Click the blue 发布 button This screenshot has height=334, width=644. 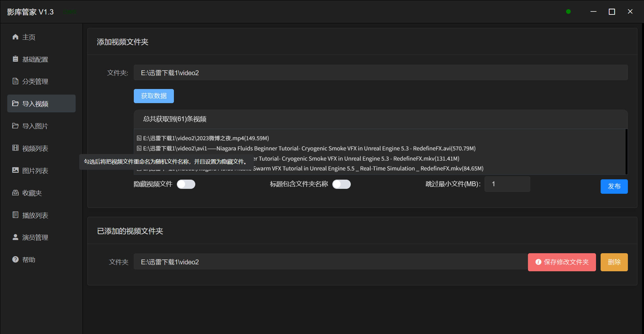coord(614,187)
